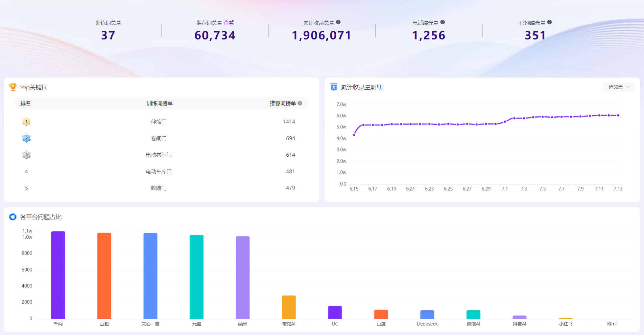Click the 各平台问题占比 section icon
The height and width of the screenshot is (335, 644).
[13, 217]
